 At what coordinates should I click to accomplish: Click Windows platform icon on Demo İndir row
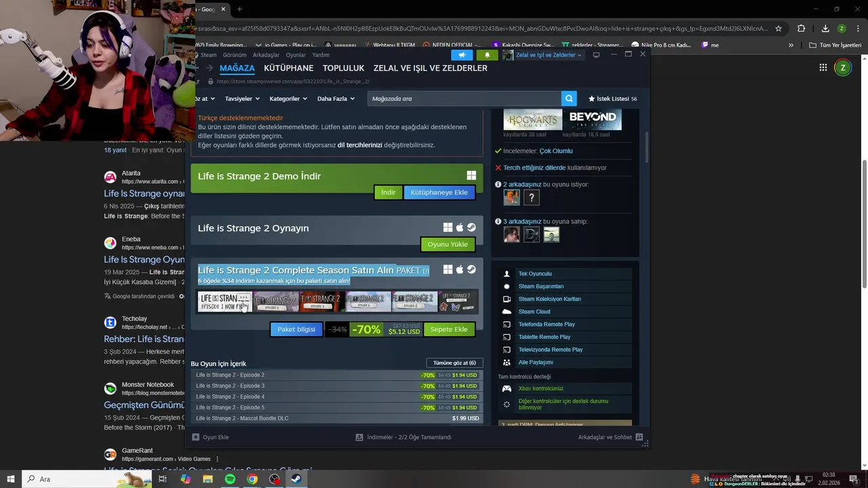click(x=471, y=176)
